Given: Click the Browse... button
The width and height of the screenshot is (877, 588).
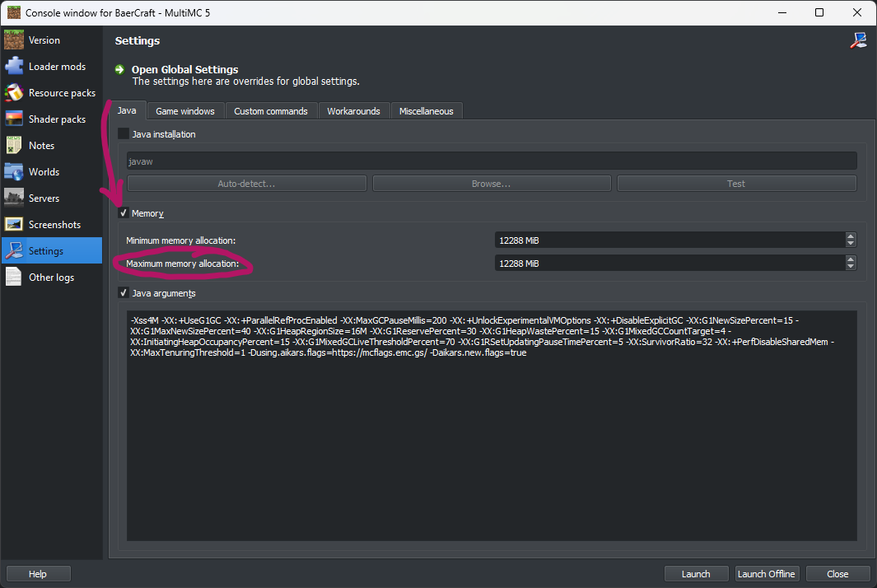Looking at the screenshot, I should click(x=492, y=184).
